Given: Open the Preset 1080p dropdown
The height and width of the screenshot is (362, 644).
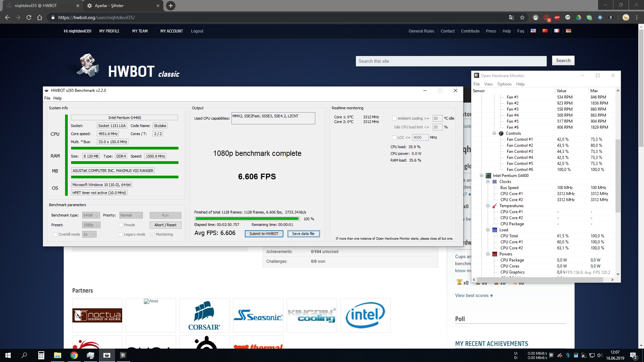Looking at the screenshot, I should (91, 225).
